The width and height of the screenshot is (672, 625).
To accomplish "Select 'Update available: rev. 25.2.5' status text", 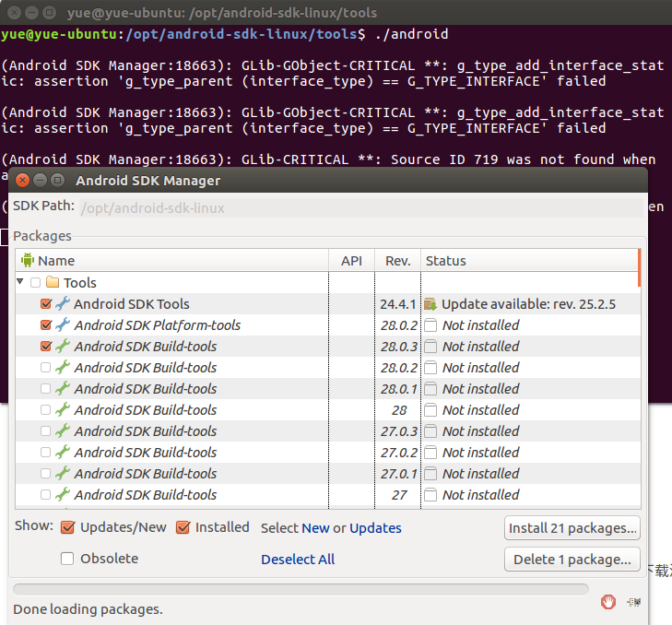I will [528, 304].
